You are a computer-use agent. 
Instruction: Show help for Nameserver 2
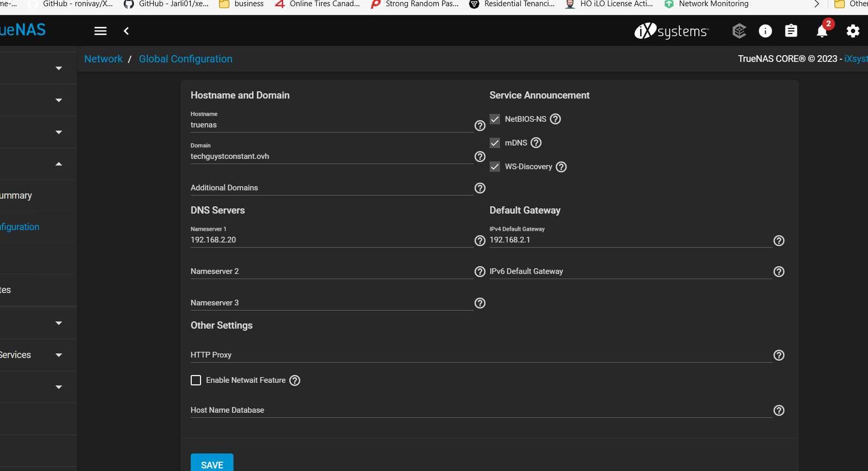480,271
